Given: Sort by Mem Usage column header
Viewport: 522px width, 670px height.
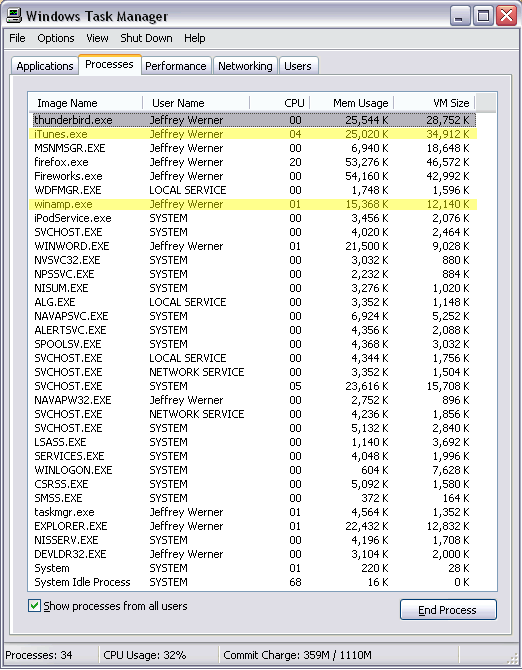Looking at the screenshot, I should 352,103.
